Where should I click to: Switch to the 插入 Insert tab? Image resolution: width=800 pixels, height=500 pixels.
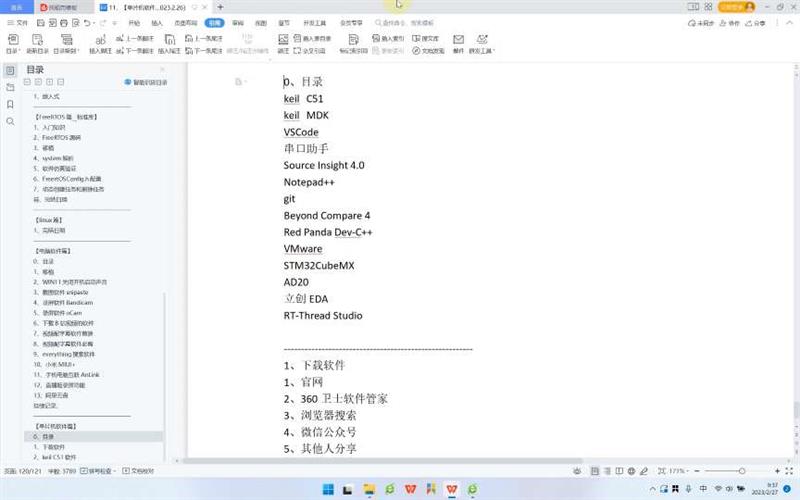[x=157, y=23]
